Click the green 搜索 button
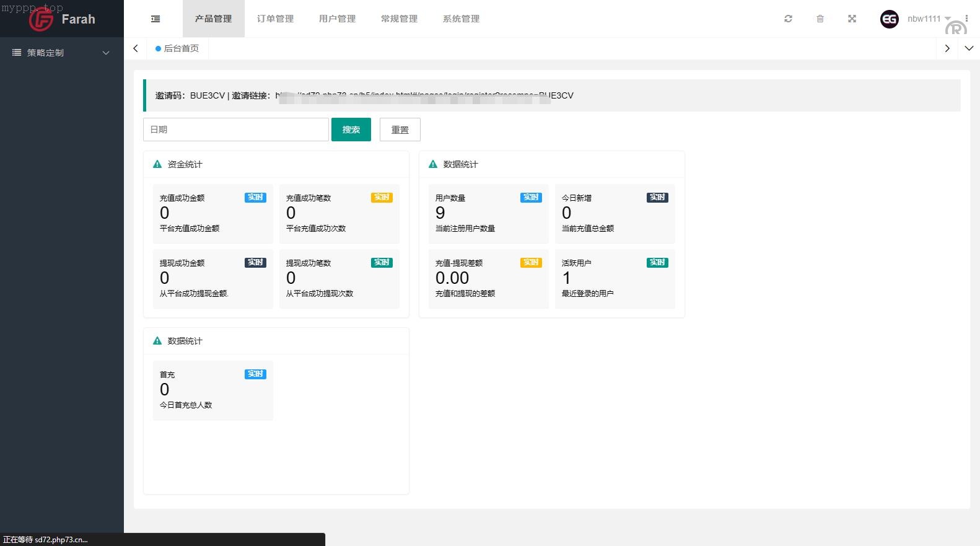The image size is (980, 546). (351, 130)
